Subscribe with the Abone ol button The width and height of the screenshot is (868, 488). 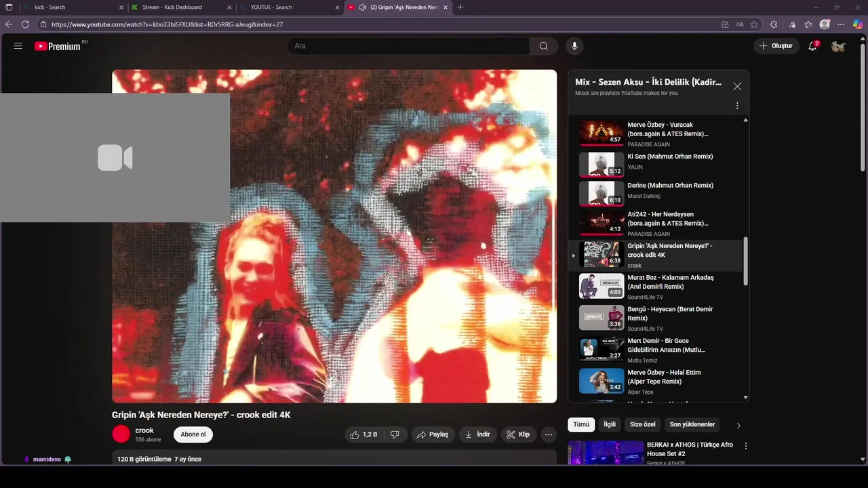pyautogui.click(x=193, y=434)
